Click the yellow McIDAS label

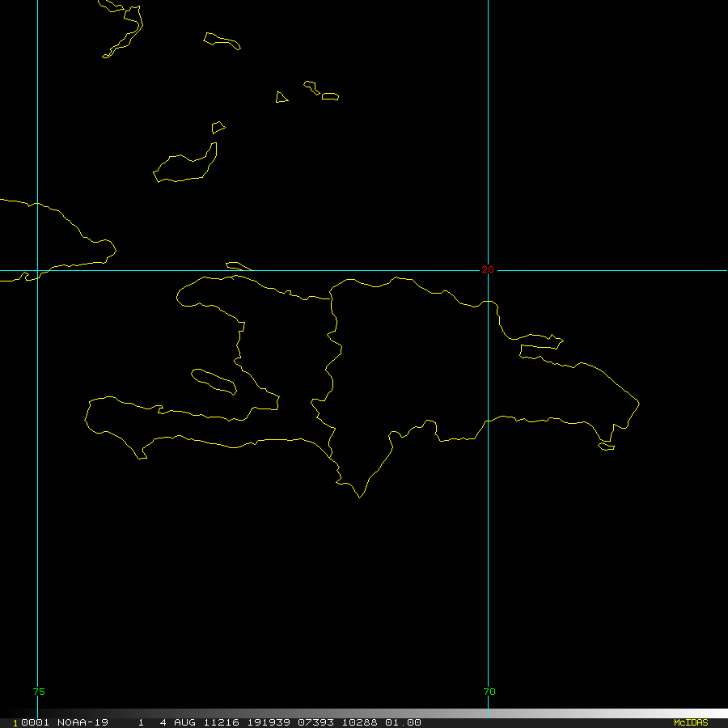[x=691, y=723]
